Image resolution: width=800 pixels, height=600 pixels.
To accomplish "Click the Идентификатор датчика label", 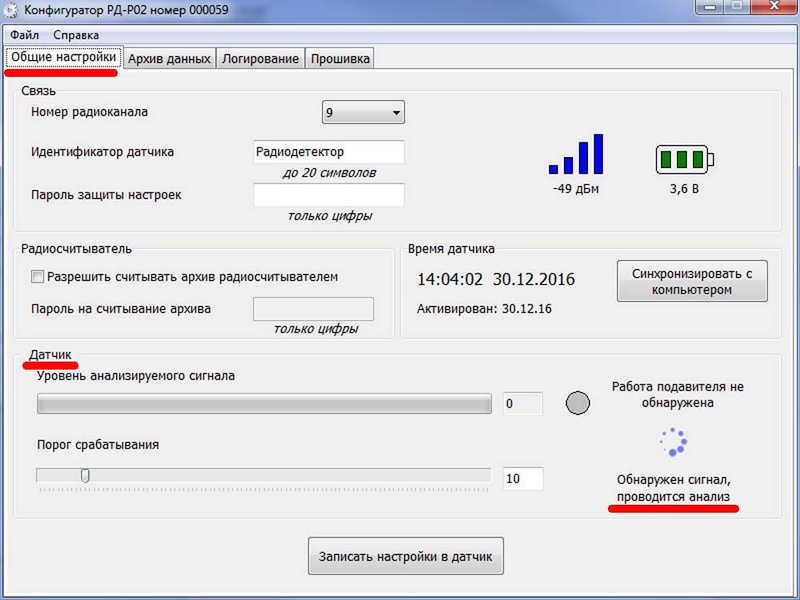I will [x=102, y=152].
